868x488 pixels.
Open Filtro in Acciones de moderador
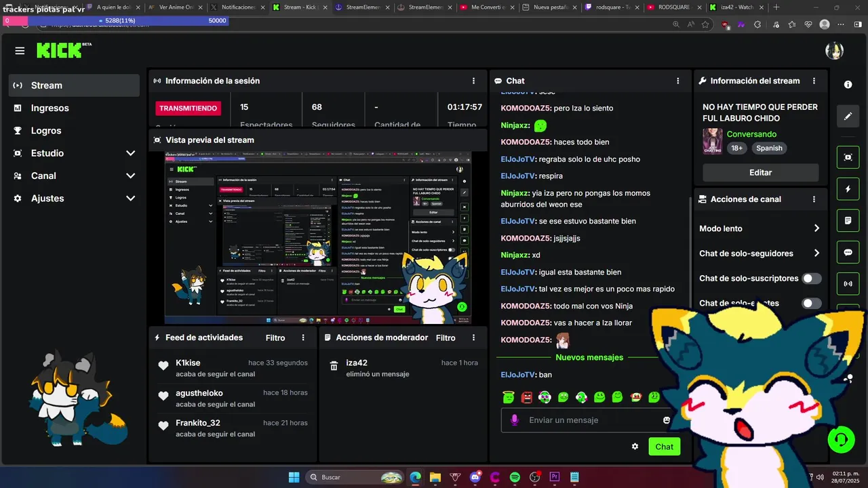(x=446, y=338)
